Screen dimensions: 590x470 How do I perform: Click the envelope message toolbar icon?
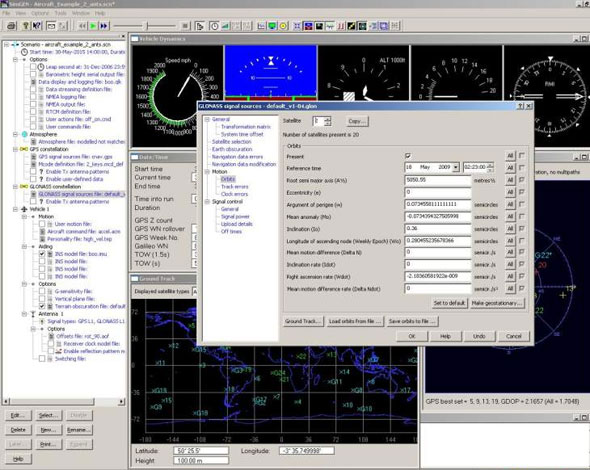[x=51, y=26]
